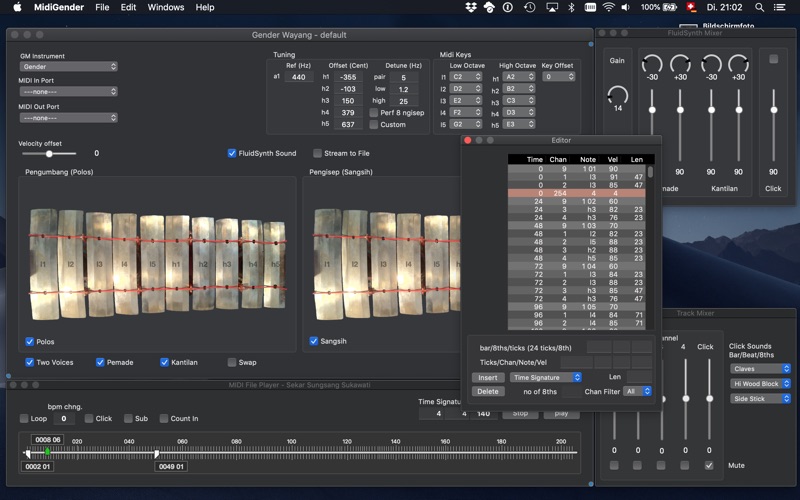Uncheck the Polos checkbox

pyautogui.click(x=30, y=341)
